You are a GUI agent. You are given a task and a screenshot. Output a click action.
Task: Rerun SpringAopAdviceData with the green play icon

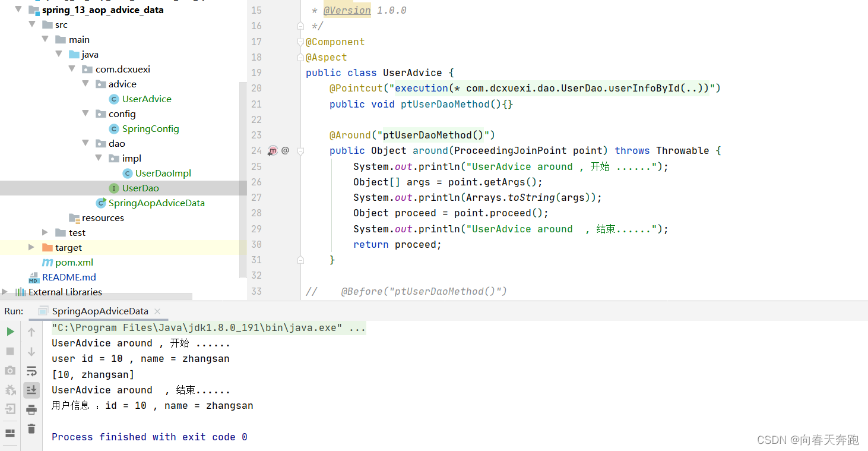[10, 332]
